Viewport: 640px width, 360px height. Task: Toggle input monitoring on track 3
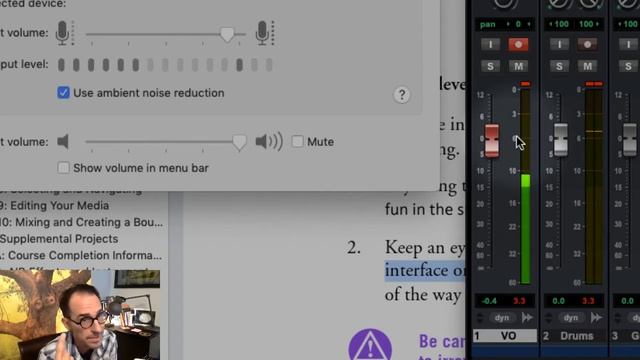pos(628,44)
